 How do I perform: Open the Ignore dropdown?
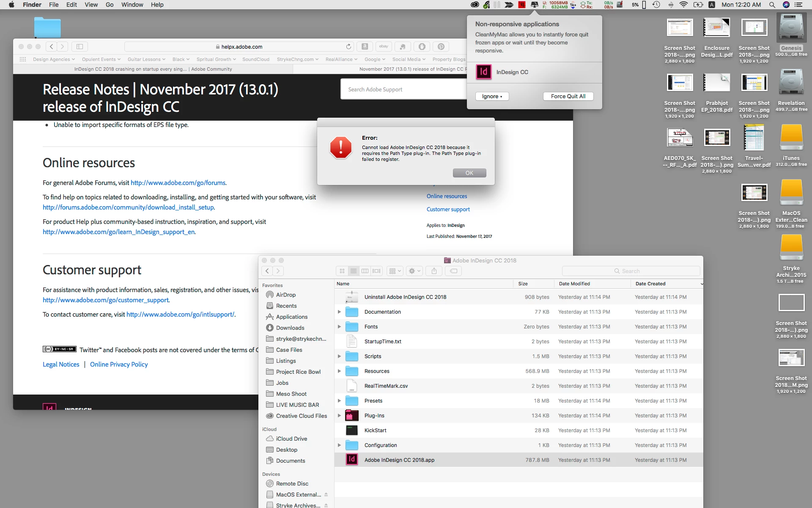tap(492, 97)
